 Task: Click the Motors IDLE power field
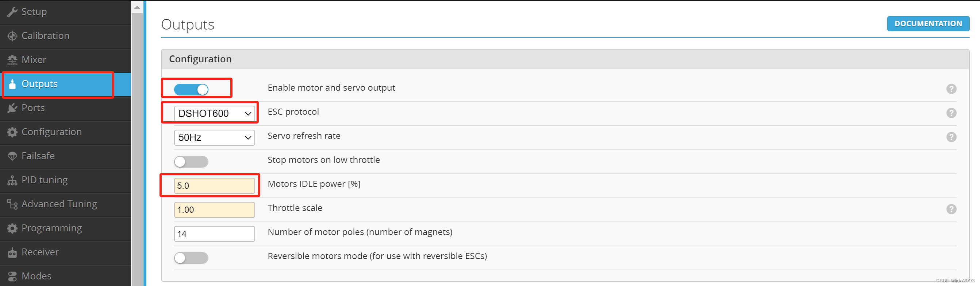pyautogui.click(x=214, y=186)
